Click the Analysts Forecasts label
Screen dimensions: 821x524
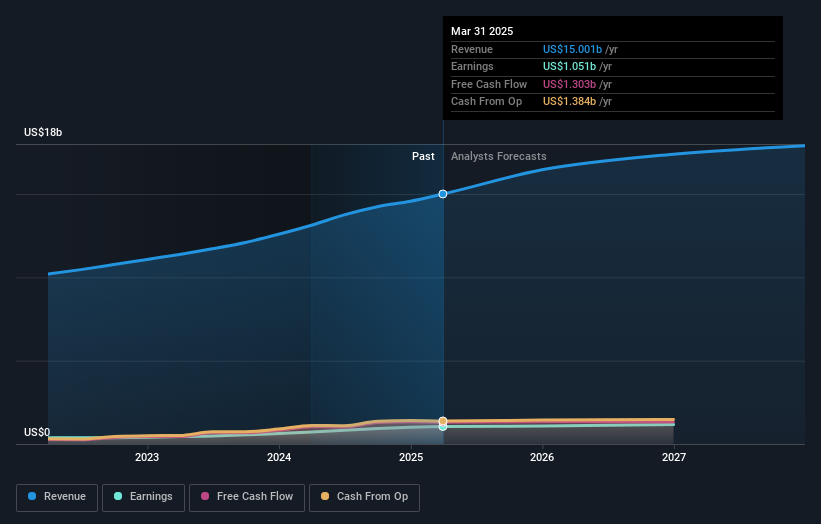[498, 157]
